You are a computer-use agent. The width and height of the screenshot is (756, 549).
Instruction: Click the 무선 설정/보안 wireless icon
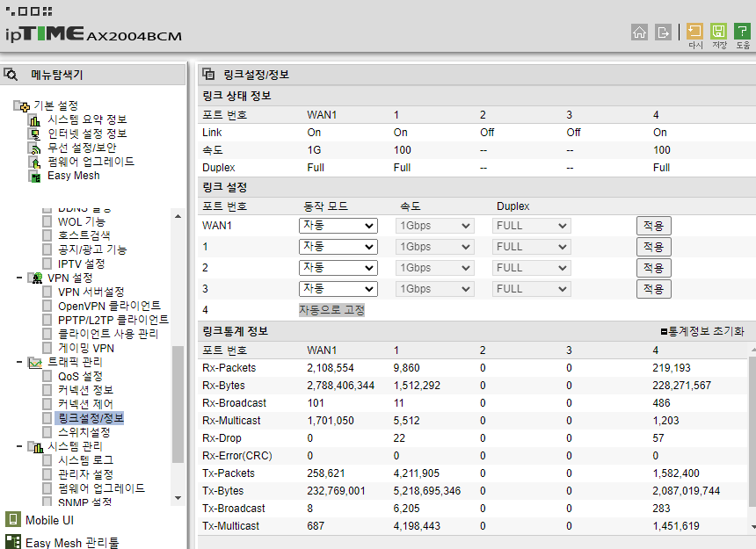click(x=34, y=148)
